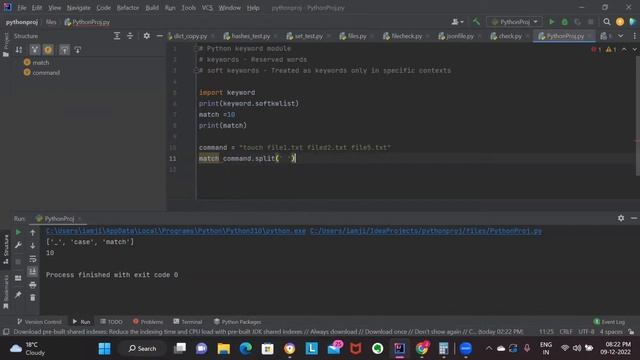This screenshot has height=360, width=640.
Task: Open the Terminal tool window
Action: [x=188, y=322]
